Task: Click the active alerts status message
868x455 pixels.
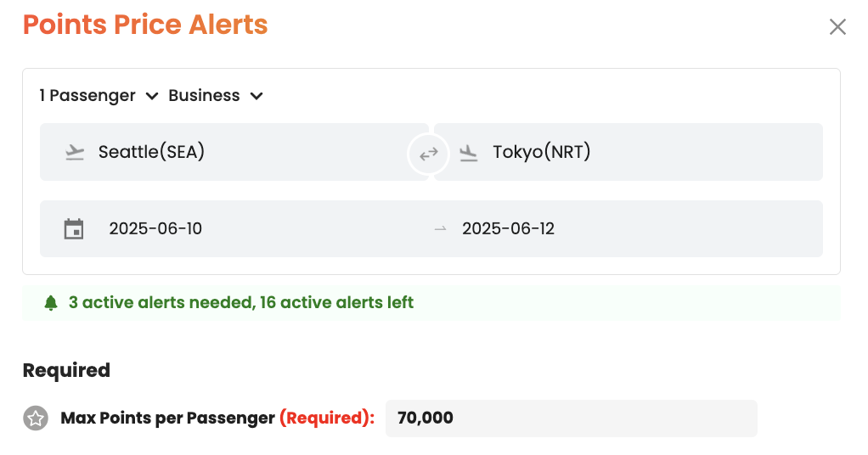Action: [241, 302]
